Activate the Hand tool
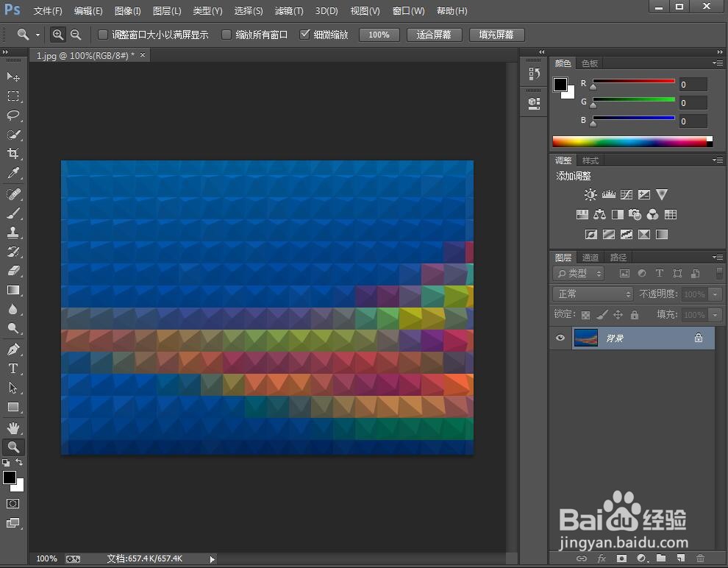 (x=13, y=427)
